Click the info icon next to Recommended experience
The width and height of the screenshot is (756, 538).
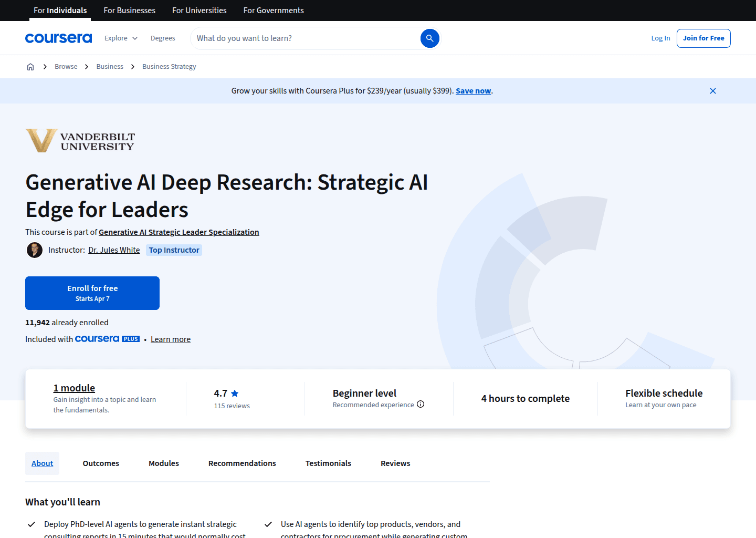coord(421,404)
